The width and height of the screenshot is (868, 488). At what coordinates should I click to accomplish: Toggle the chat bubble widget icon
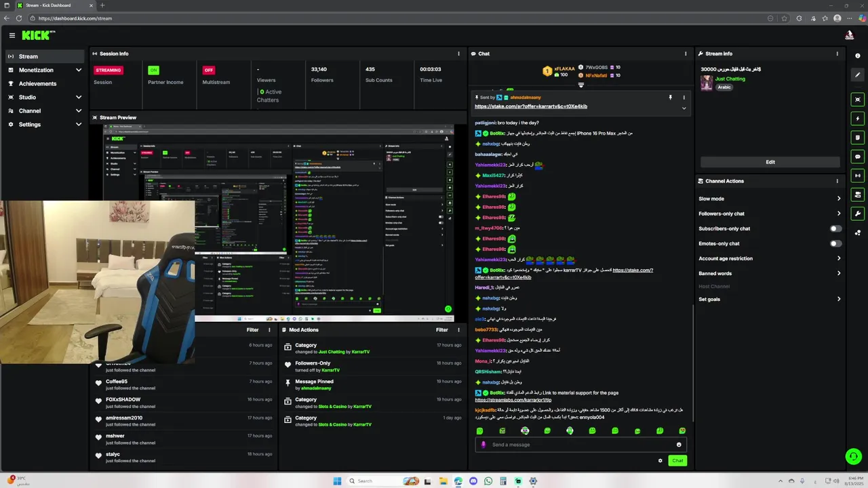858,157
